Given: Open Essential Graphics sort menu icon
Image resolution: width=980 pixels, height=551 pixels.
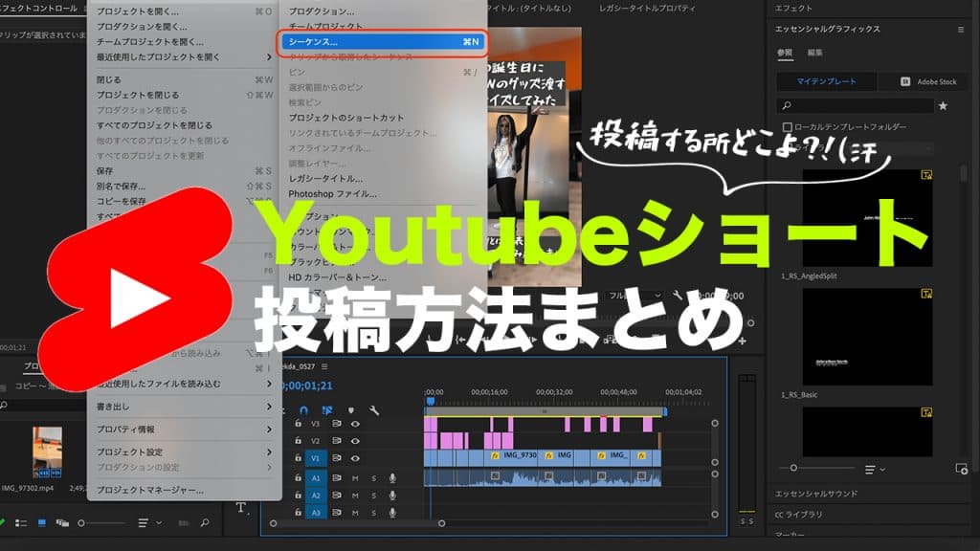Looking at the screenshot, I should point(869,469).
